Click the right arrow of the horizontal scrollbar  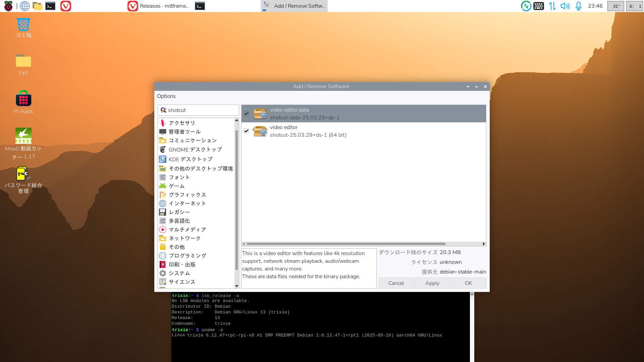484,244
